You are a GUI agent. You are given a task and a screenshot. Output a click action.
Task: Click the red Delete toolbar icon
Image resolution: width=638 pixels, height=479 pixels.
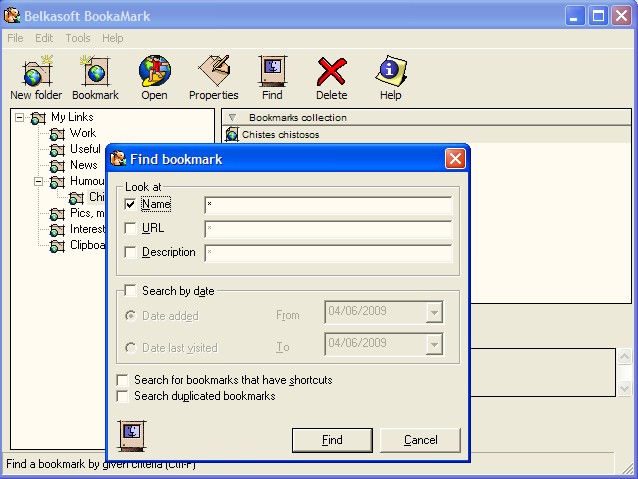click(x=332, y=71)
